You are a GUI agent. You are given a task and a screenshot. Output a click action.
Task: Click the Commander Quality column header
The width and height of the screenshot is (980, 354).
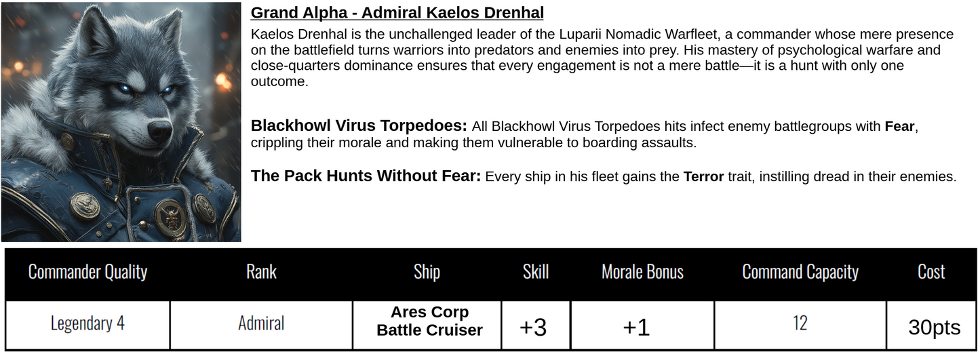tap(87, 272)
